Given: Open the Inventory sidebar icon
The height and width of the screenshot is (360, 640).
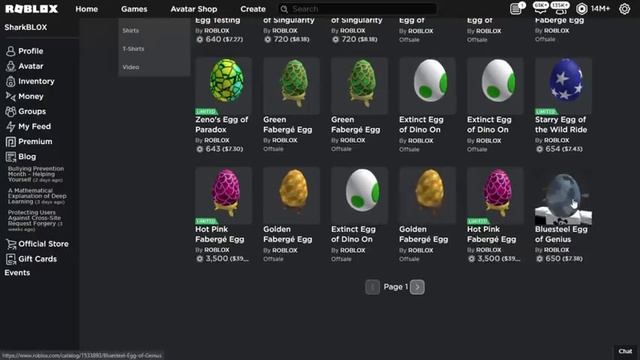Looking at the screenshot, I should [x=11, y=81].
